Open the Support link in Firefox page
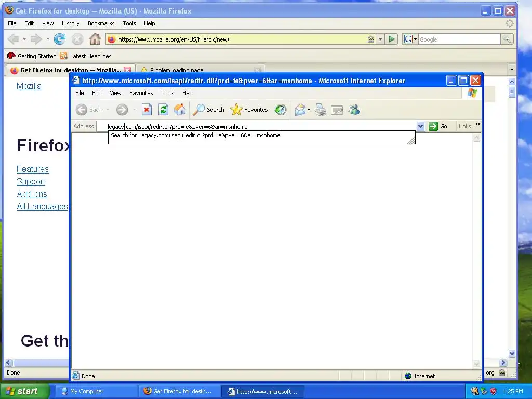This screenshot has width=532, height=399. click(x=31, y=181)
